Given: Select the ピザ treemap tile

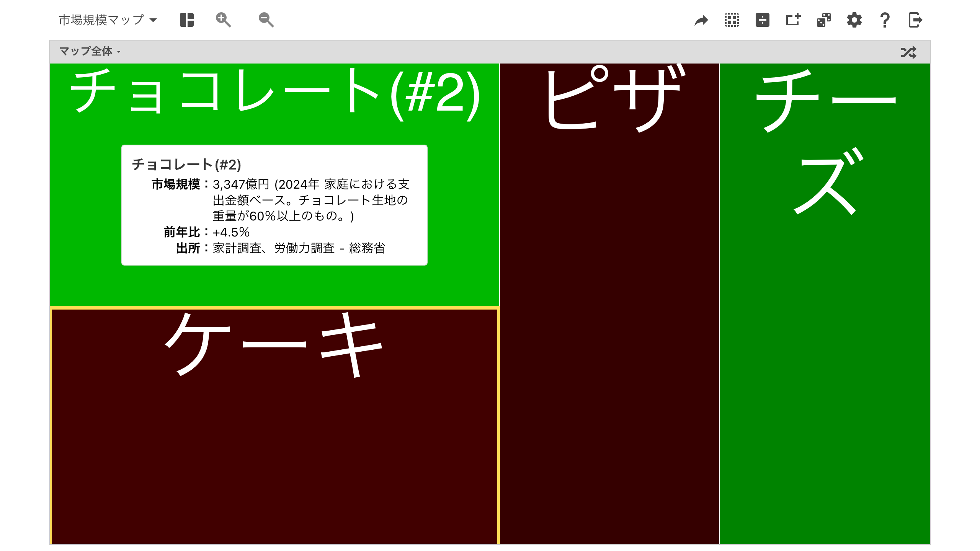Looking at the screenshot, I should point(609,304).
